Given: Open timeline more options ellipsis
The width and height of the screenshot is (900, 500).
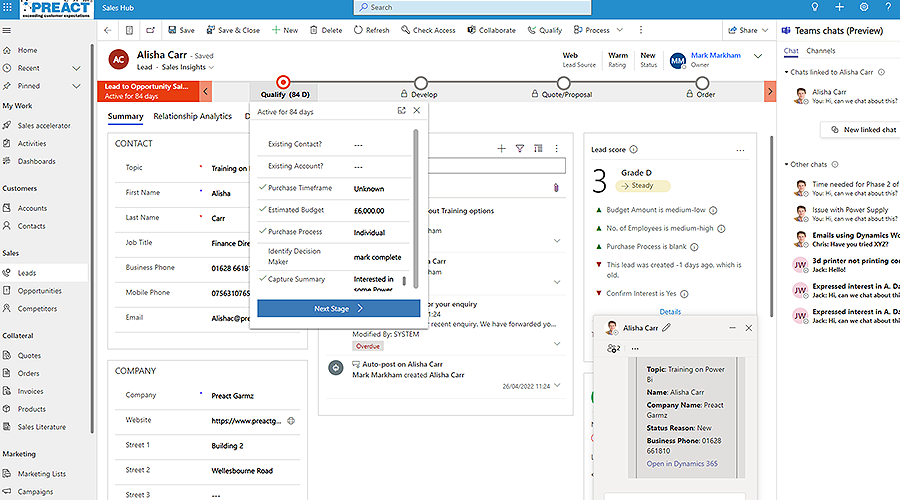Looking at the screenshot, I should (556, 149).
